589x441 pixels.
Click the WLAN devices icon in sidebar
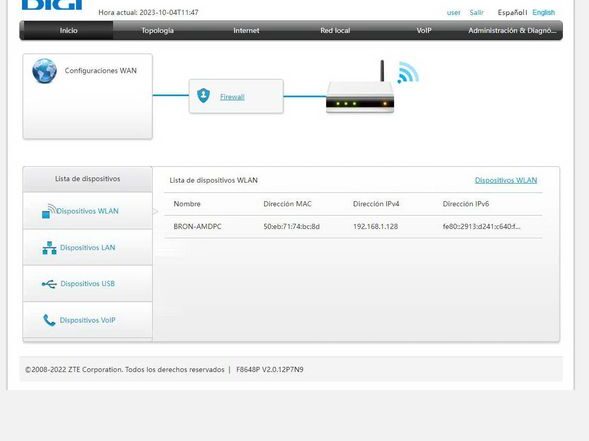tap(49, 211)
